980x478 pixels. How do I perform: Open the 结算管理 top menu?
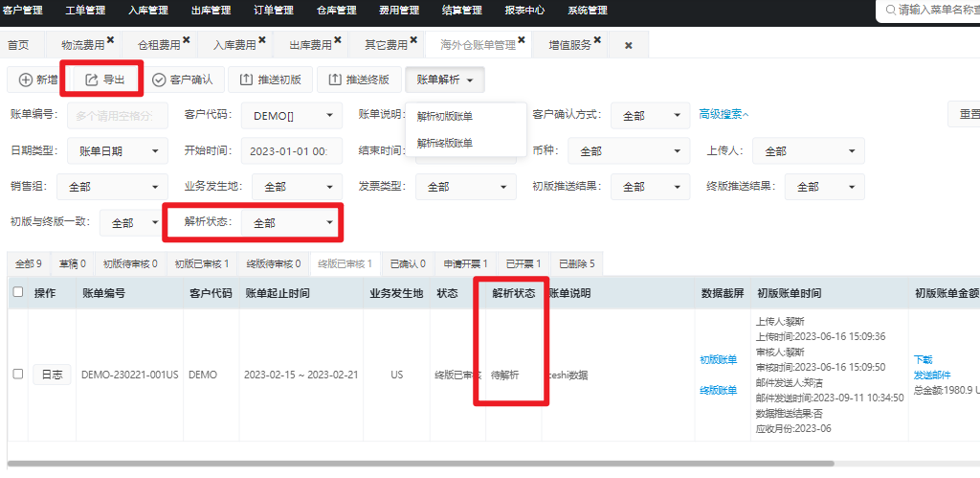click(462, 11)
